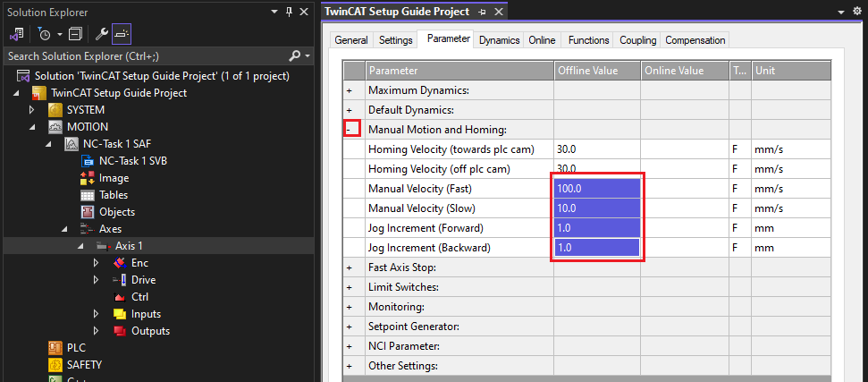This screenshot has height=382, width=868.
Task: Expand the Inputs node
Action: tap(97, 314)
